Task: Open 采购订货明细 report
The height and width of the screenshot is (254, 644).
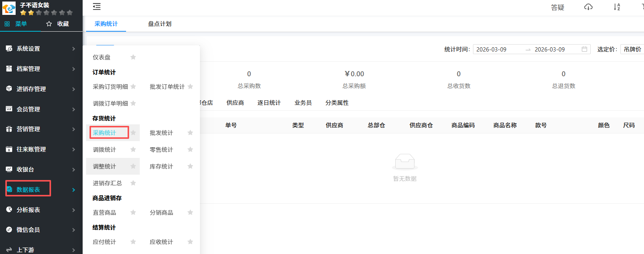Action: [x=110, y=87]
